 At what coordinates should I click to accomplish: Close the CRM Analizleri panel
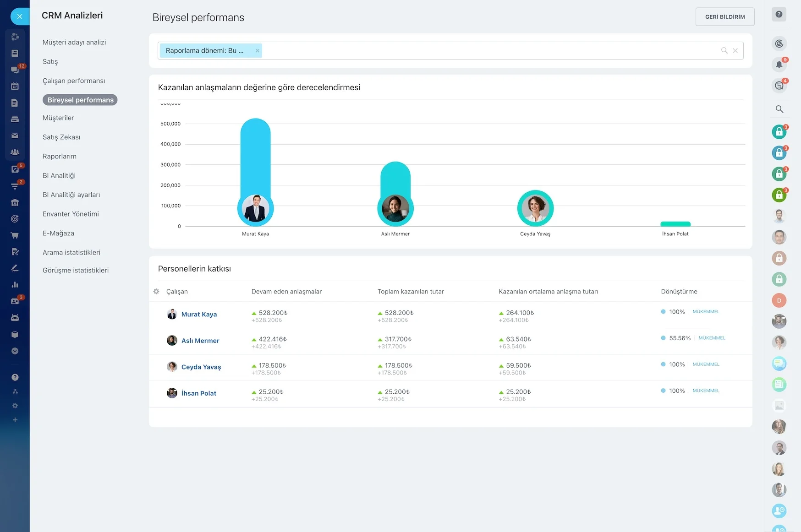click(x=20, y=16)
